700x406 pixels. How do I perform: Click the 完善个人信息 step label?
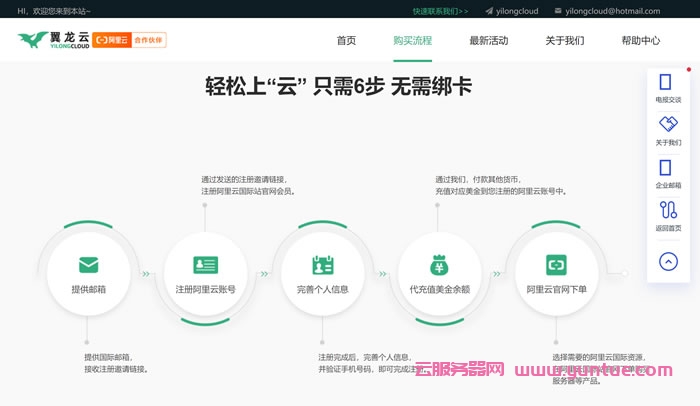tap(322, 289)
